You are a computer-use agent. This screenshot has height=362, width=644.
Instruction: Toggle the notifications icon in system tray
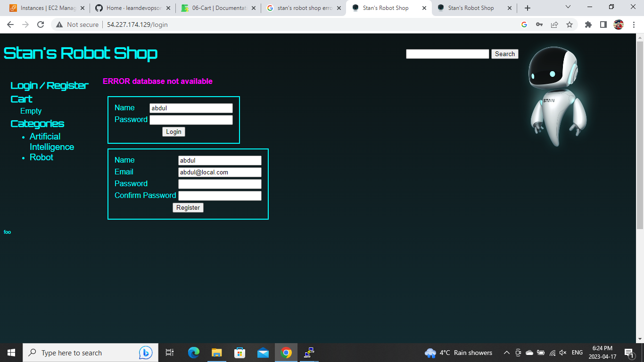pyautogui.click(x=628, y=352)
